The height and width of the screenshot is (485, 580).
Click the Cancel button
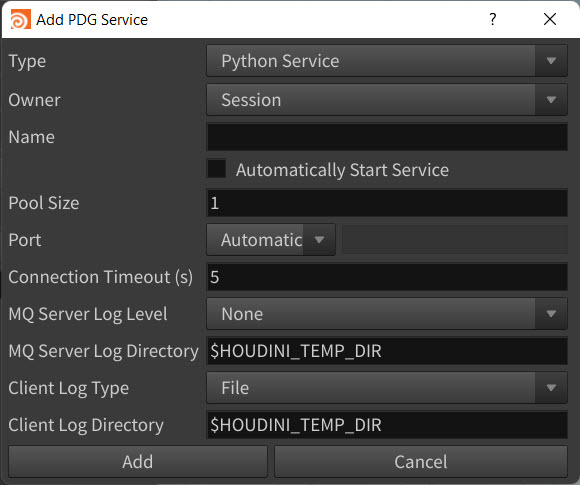tap(421, 462)
